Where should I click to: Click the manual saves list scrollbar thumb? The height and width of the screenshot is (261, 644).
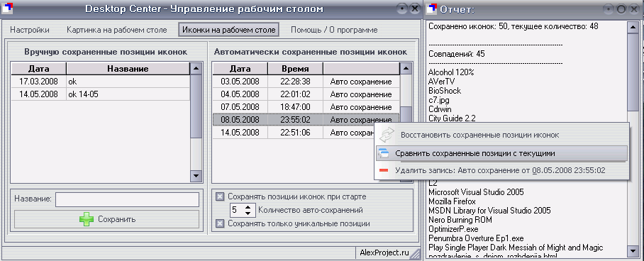[x=196, y=106]
